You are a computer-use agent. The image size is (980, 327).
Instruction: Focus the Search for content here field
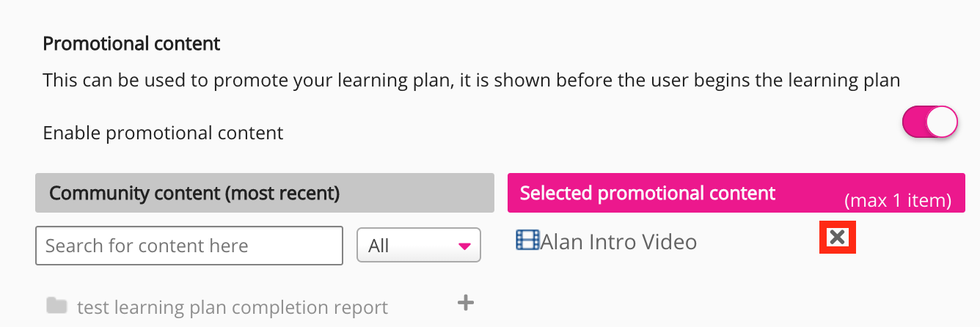click(x=189, y=246)
